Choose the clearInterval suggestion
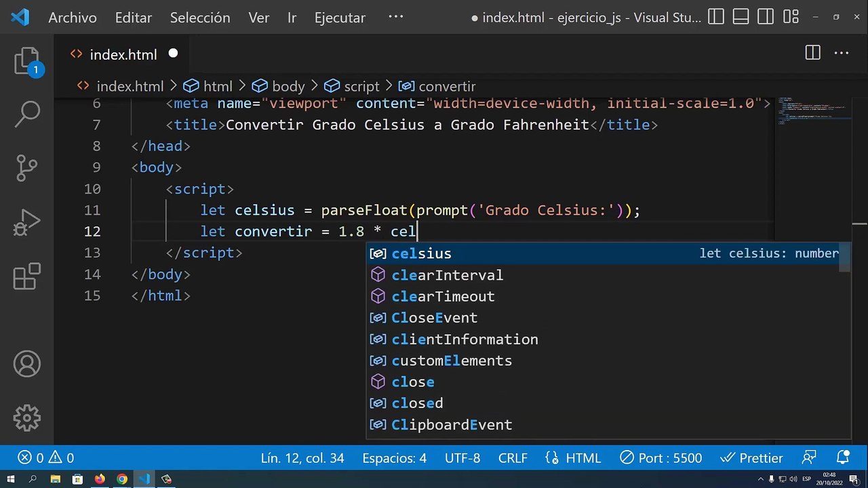Screen dimensions: 868x488 tap(604, 275)
